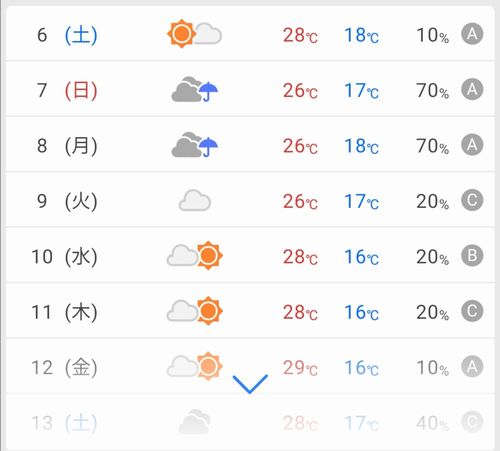The height and width of the screenshot is (451, 500).
Task: Click reliability badge C on day 11 row
Action: pyautogui.click(x=472, y=311)
